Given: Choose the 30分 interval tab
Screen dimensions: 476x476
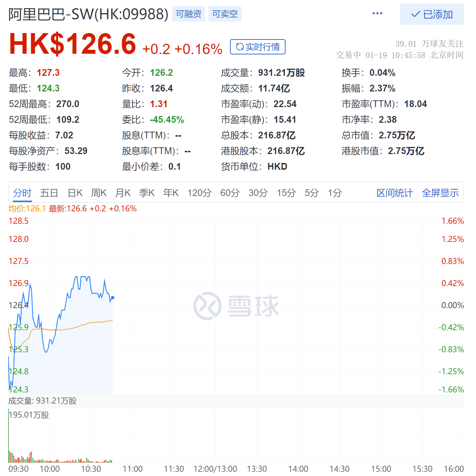Looking at the screenshot, I should tap(258, 193).
